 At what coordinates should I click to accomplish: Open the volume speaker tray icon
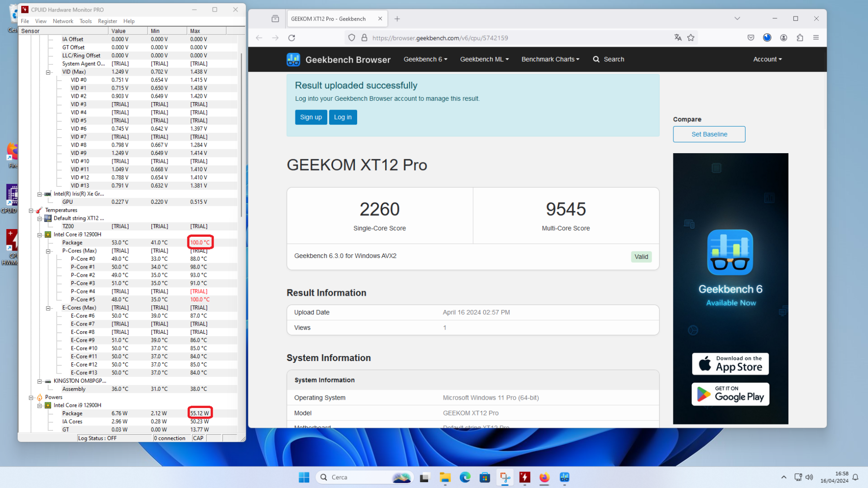point(810,477)
